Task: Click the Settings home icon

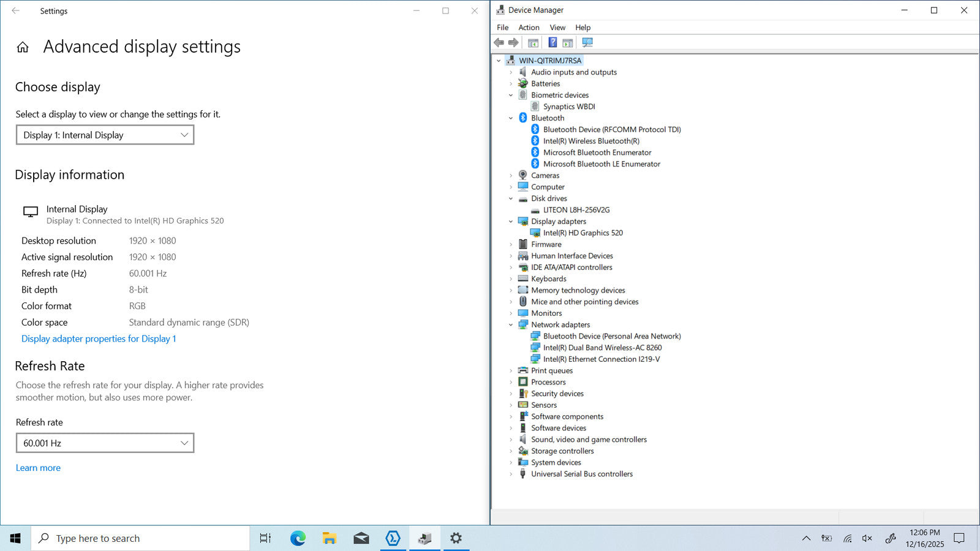Action: point(23,47)
